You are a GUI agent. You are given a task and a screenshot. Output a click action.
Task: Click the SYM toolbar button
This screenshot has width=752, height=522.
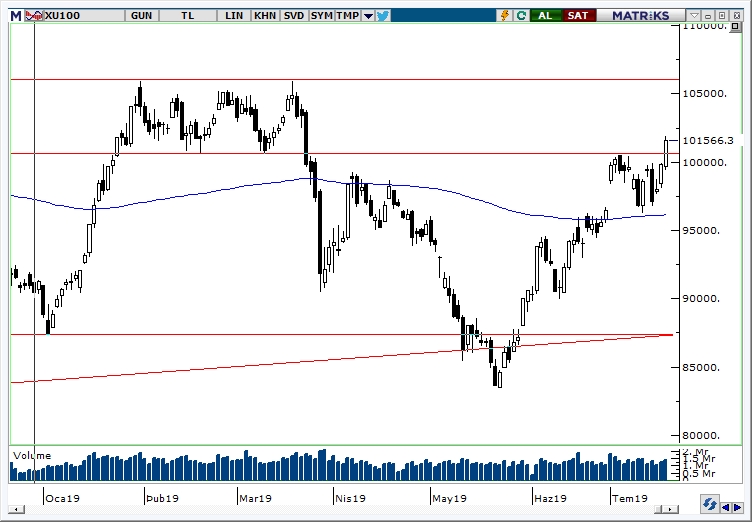coord(321,15)
